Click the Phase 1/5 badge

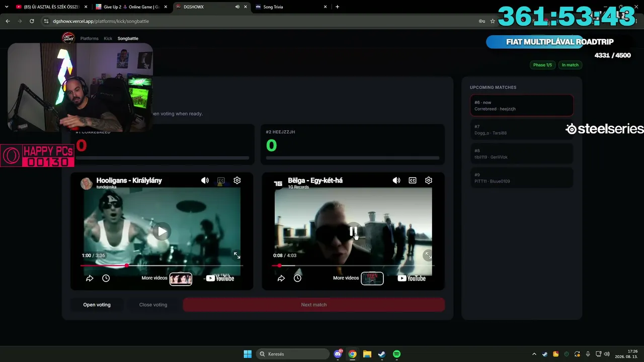(x=542, y=65)
